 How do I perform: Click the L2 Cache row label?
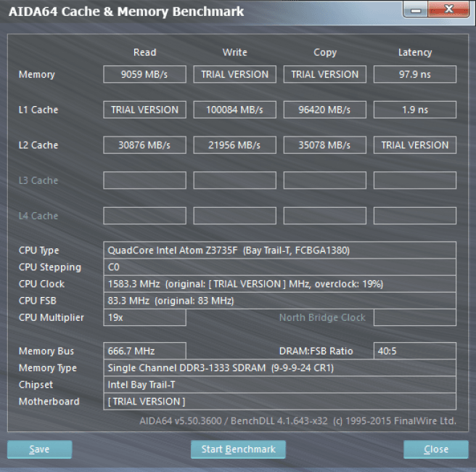[x=38, y=145]
